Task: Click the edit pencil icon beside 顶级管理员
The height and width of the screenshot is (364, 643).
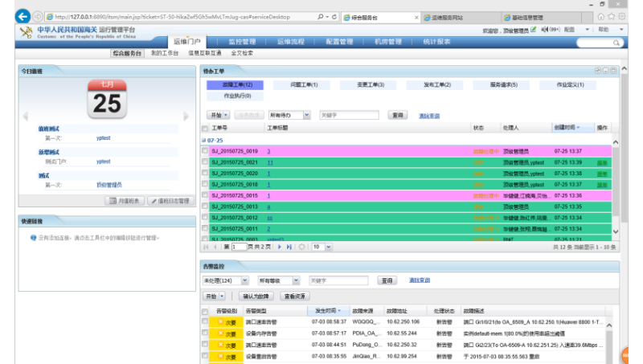Action: [x=533, y=30]
